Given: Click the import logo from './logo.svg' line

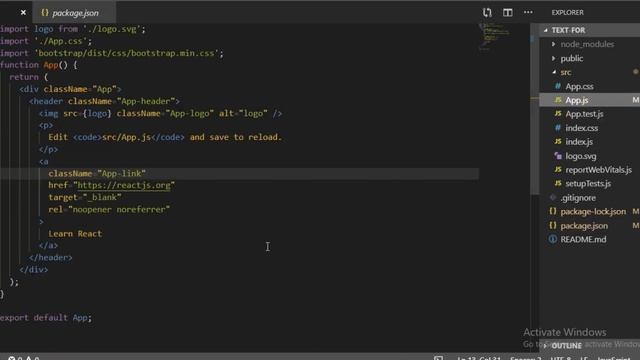Looking at the screenshot, I should click(x=73, y=29).
